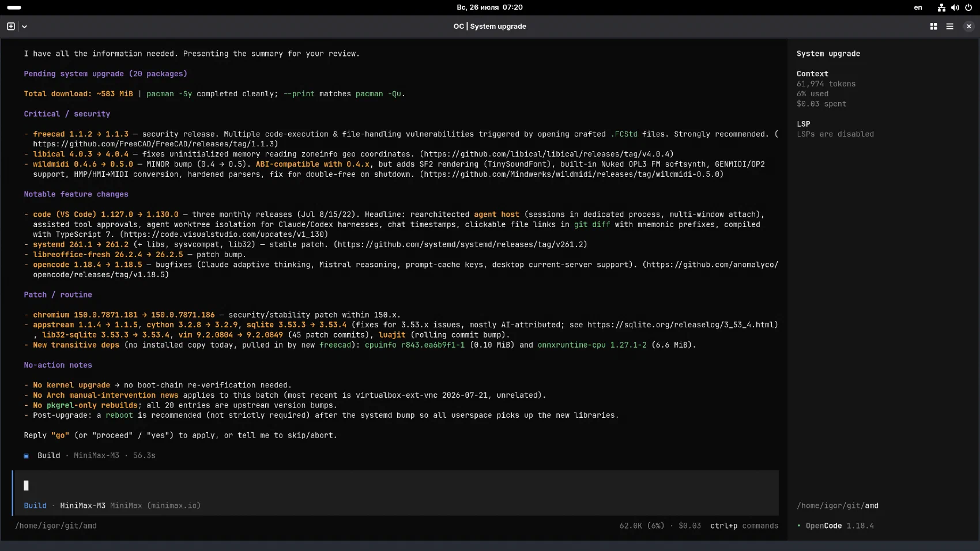Switch the en keyboard layout indicator
980x551 pixels.
tap(918, 7)
